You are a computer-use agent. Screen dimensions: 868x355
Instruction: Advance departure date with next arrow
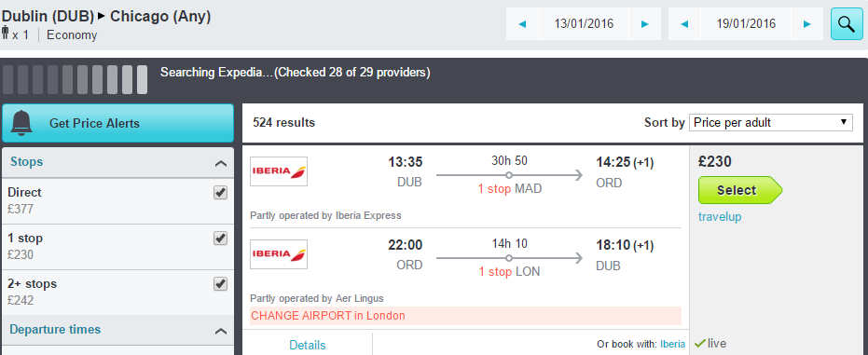(644, 24)
